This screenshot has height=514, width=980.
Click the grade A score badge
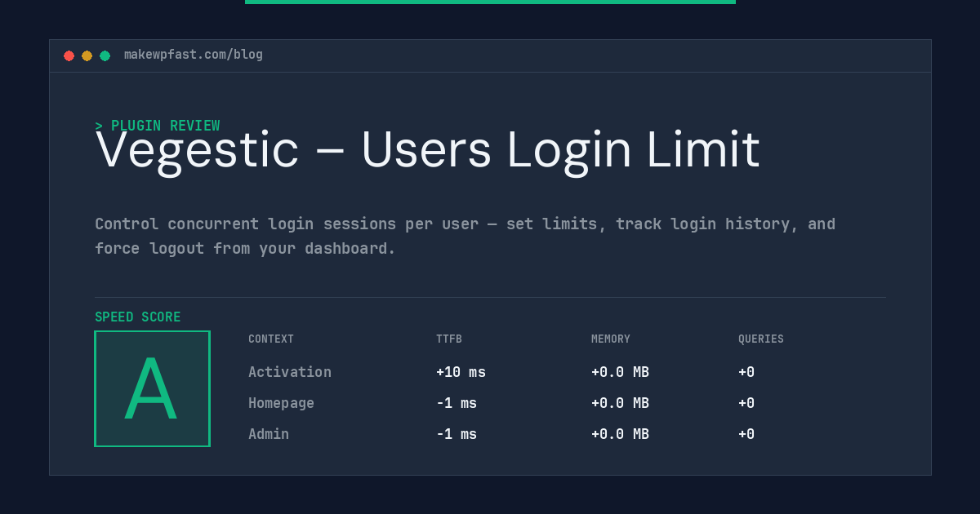click(x=152, y=388)
